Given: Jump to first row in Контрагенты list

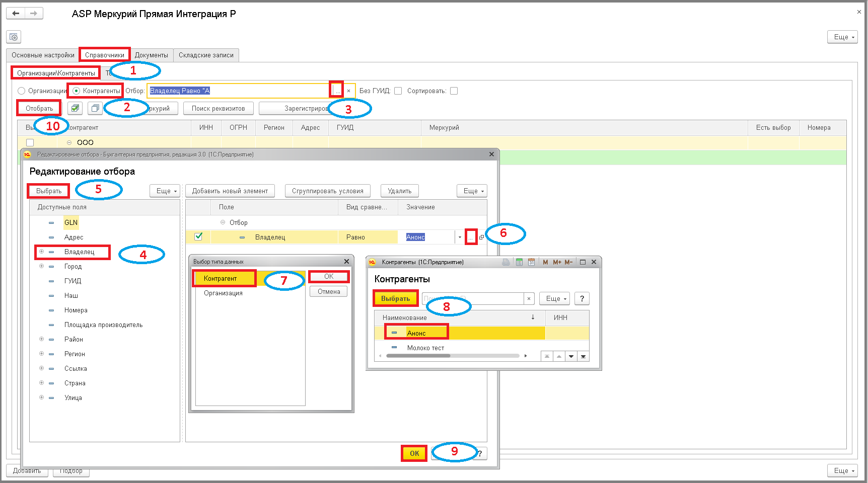Looking at the screenshot, I should [x=547, y=356].
